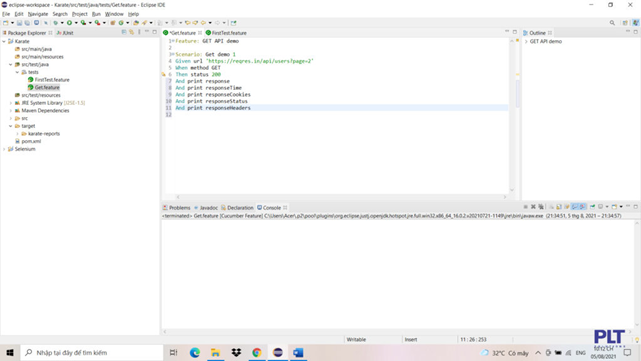Open the Open Console icon
Viewport: 641px width, 361px height.
coord(614,207)
